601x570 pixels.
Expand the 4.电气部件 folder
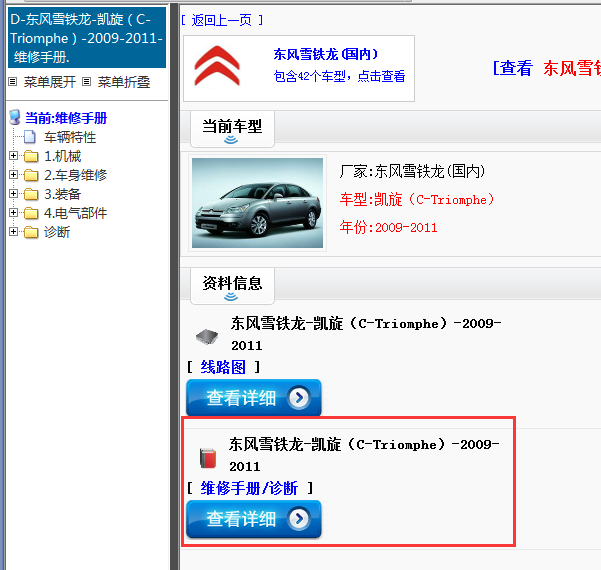point(13,212)
